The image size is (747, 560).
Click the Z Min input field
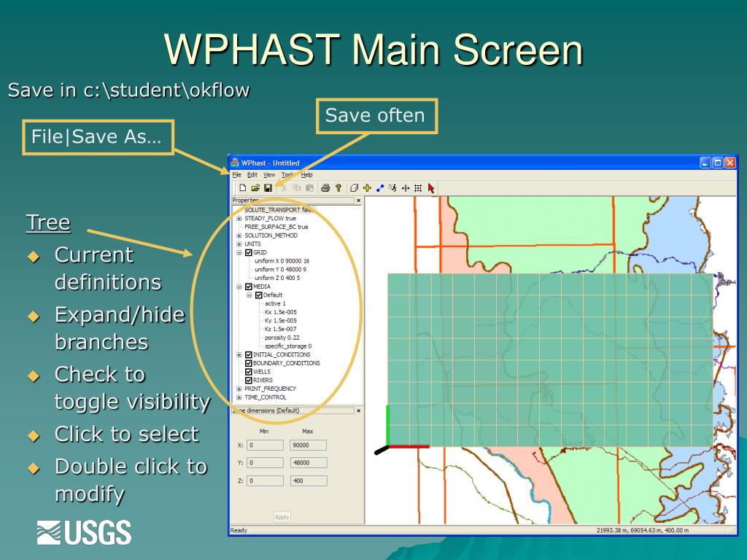(265, 481)
